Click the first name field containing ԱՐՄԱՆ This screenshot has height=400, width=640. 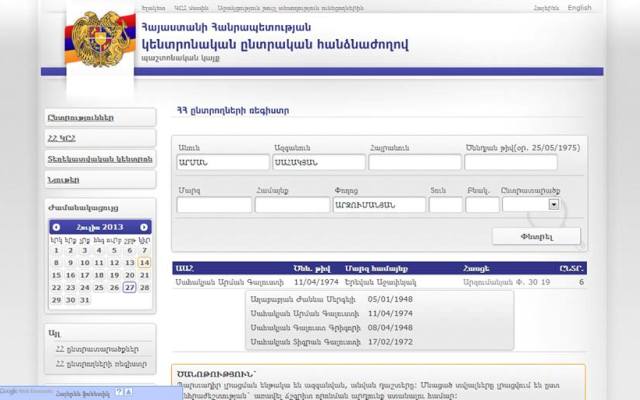(219, 162)
